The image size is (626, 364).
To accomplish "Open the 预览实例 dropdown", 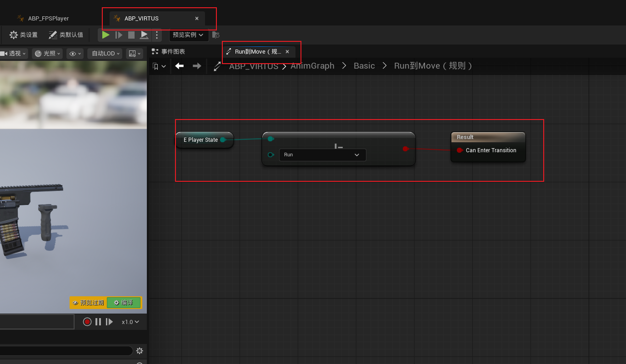I will click(x=189, y=35).
